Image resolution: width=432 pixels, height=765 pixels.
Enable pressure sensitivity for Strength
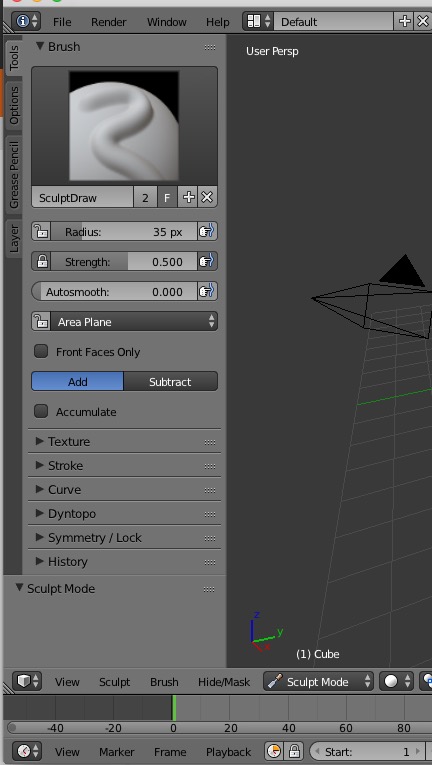point(207,262)
